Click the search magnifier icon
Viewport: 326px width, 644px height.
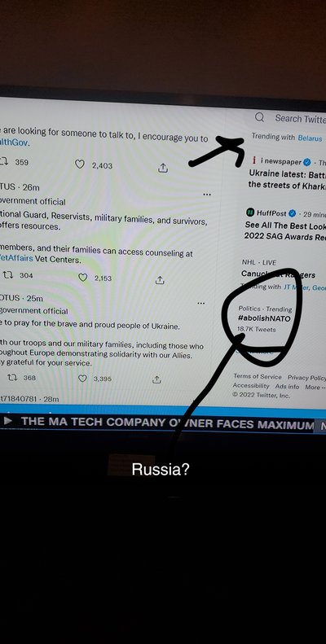pyautogui.click(x=259, y=117)
